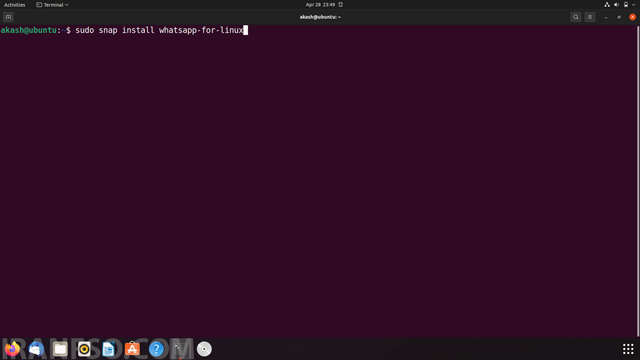Launch Firefox from the dock
640x360 pixels.
pyautogui.click(x=12, y=349)
